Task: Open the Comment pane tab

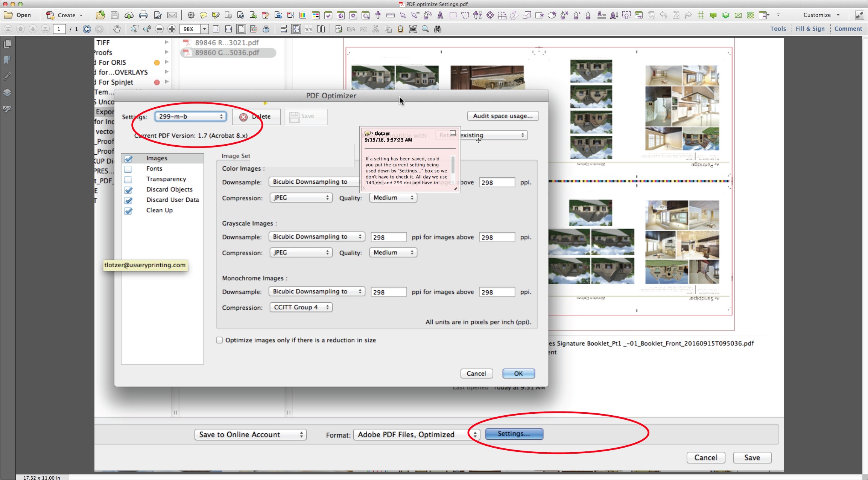Action: tap(848, 29)
